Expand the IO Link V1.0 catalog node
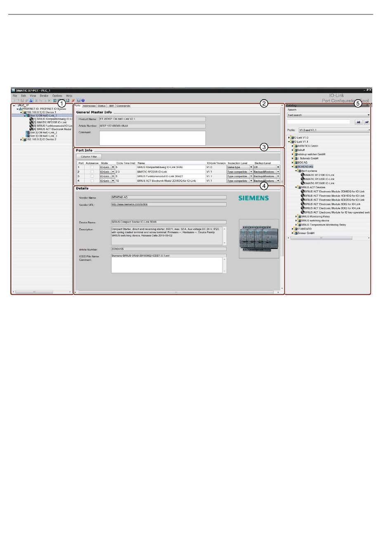The height and width of the screenshot is (537, 392). (289, 138)
